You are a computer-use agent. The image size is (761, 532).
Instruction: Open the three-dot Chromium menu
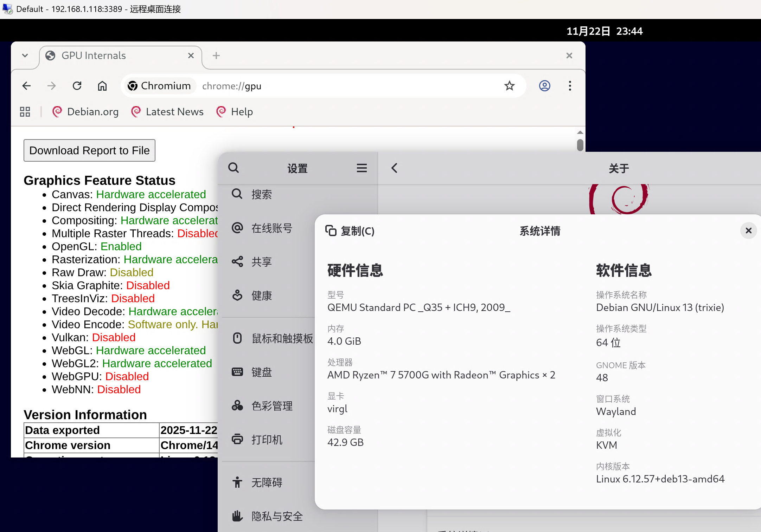pyautogui.click(x=570, y=86)
